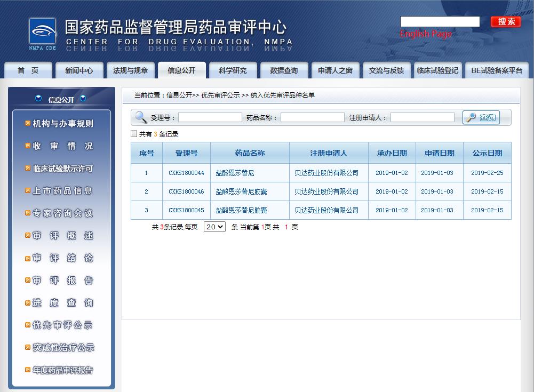Click the 查询 search button

[x=481, y=117]
